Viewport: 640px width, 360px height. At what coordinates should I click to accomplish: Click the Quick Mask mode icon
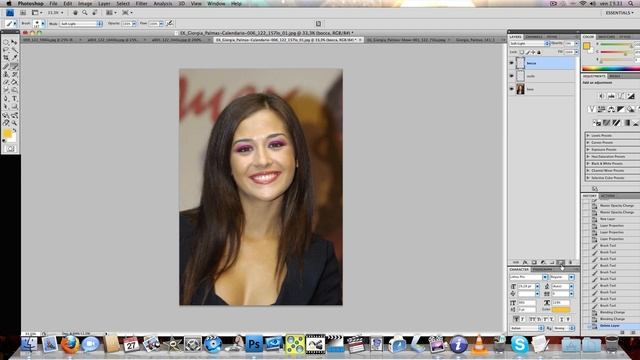[10, 149]
